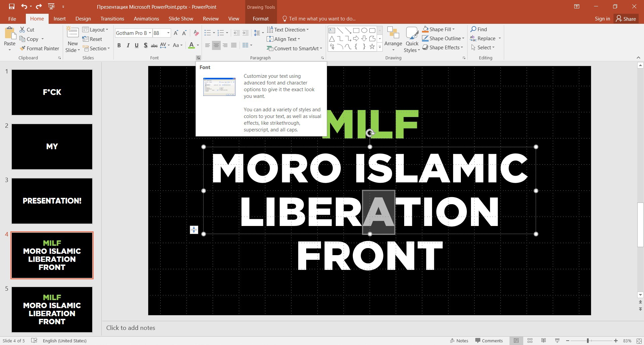
Task: Switch to the Design tab
Action: 83,19
